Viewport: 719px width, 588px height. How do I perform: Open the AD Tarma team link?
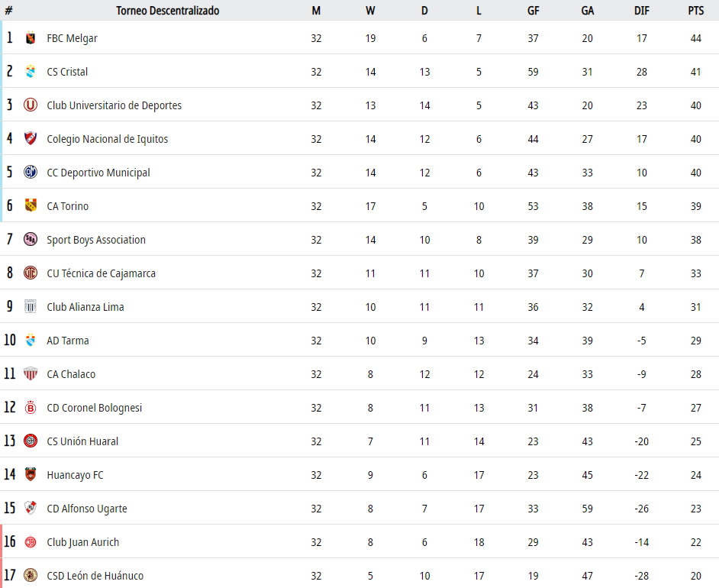68,341
